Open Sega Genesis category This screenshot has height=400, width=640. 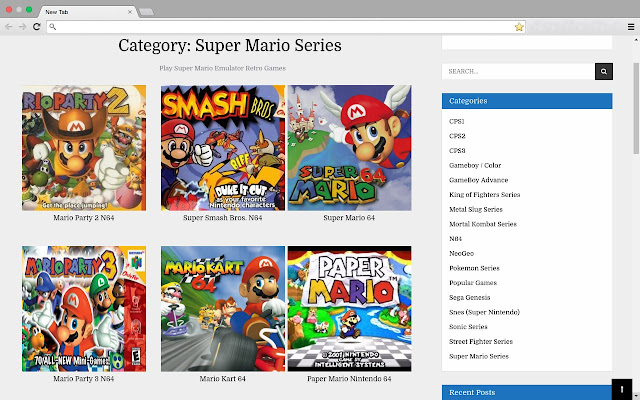pos(469,298)
